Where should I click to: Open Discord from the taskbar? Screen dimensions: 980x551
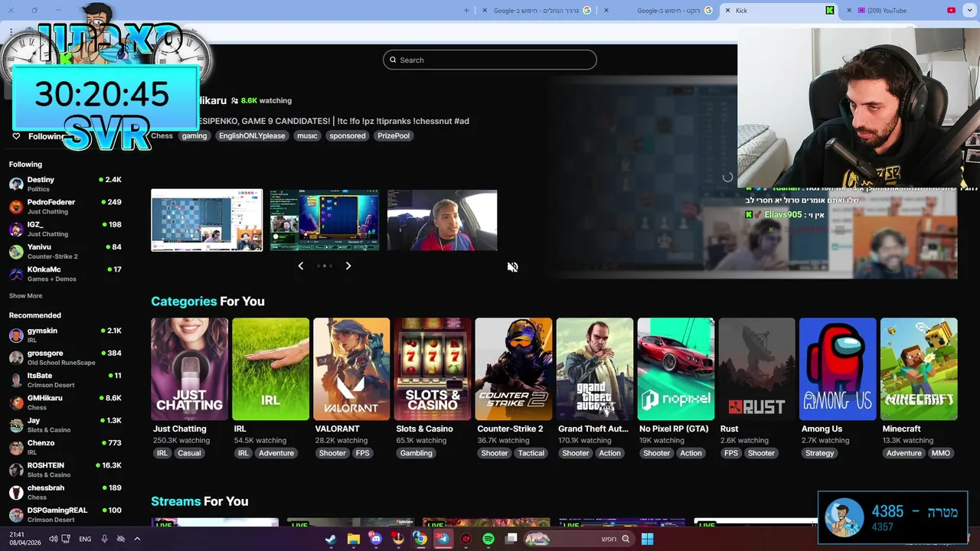pyautogui.click(x=375, y=539)
